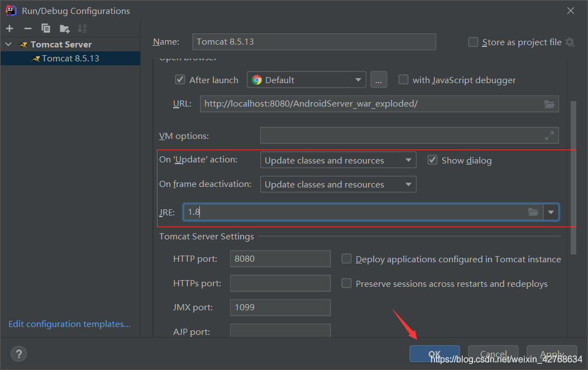Click the Add New Configuration plus icon
588x370 pixels.
[x=9, y=28]
